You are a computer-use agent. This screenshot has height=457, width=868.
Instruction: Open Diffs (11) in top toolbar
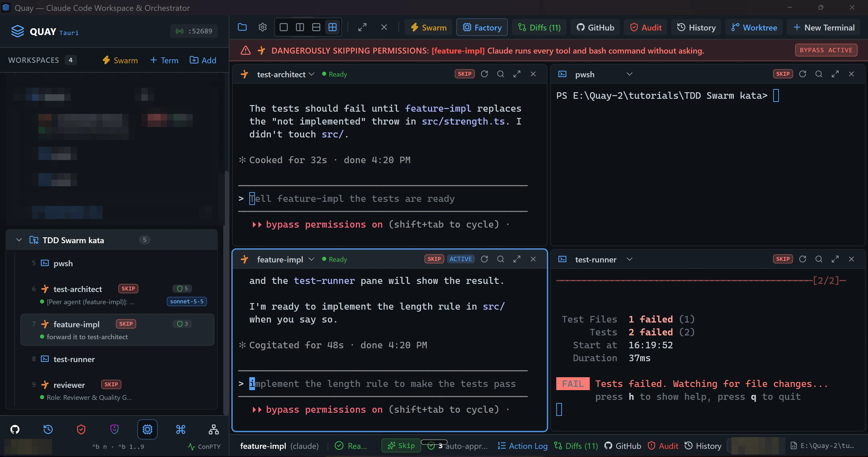[x=539, y=27]
